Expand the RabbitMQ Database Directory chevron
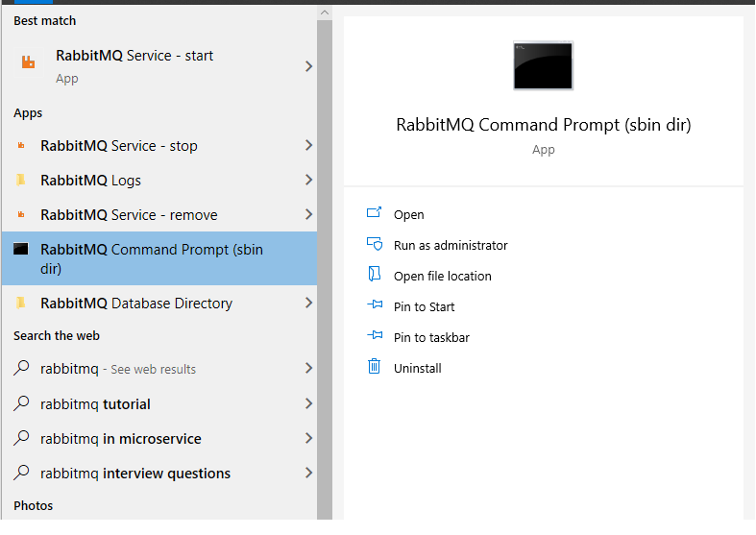 click(x=308, y=303)
